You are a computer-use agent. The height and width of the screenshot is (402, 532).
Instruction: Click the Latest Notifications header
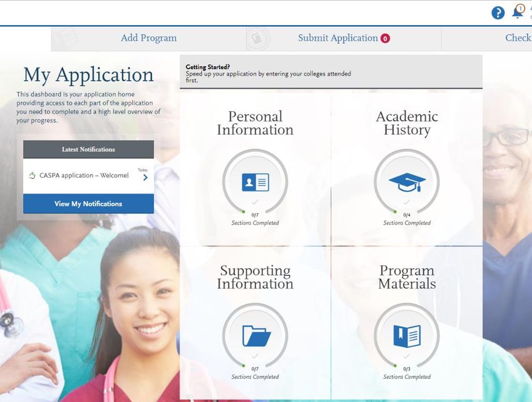point(88,149)
